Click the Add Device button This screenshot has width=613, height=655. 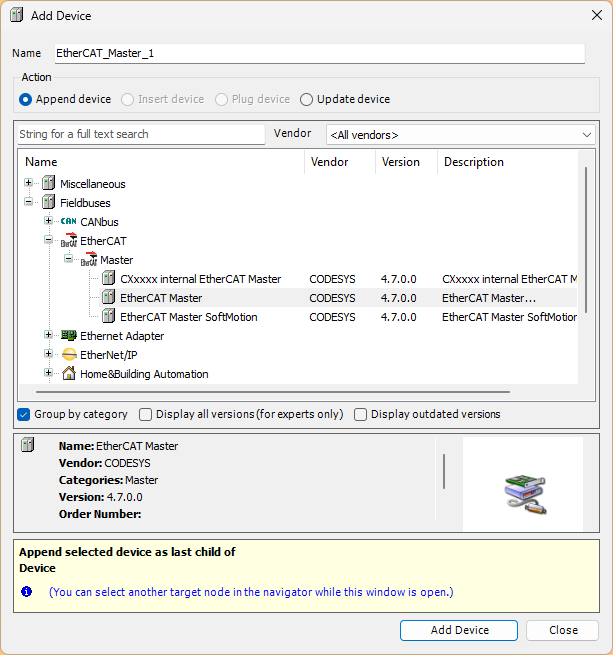coord(459,630)
